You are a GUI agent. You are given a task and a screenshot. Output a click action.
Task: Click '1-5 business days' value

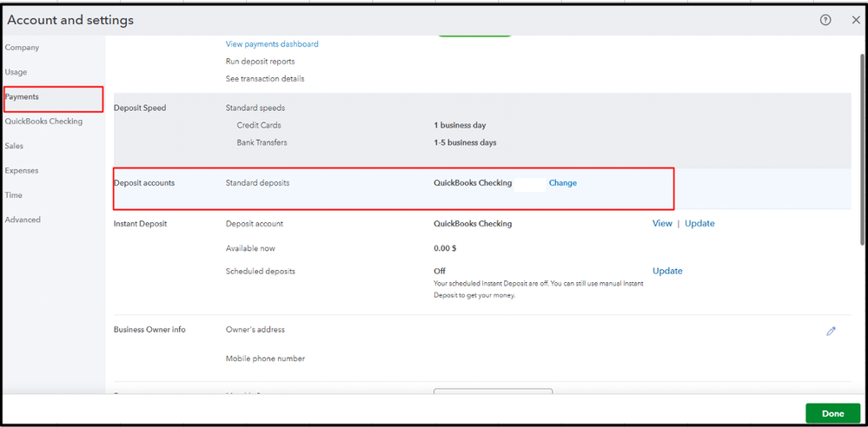click(x=465, y=142)
